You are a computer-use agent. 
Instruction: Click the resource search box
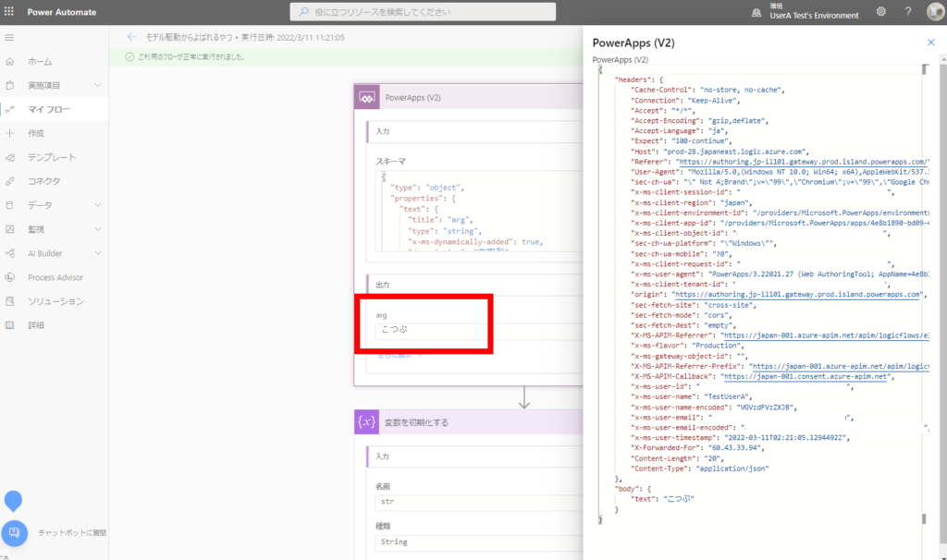(423, 11)
